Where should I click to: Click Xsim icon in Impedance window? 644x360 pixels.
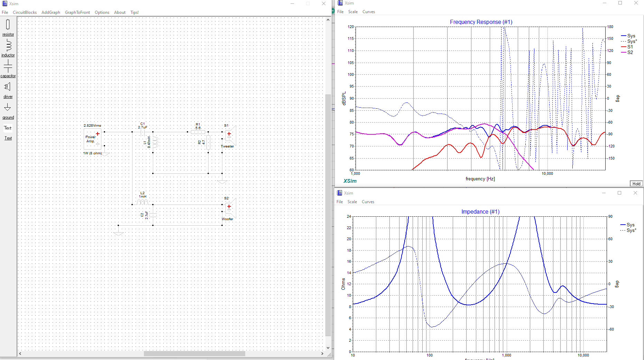tap(340, 193)
